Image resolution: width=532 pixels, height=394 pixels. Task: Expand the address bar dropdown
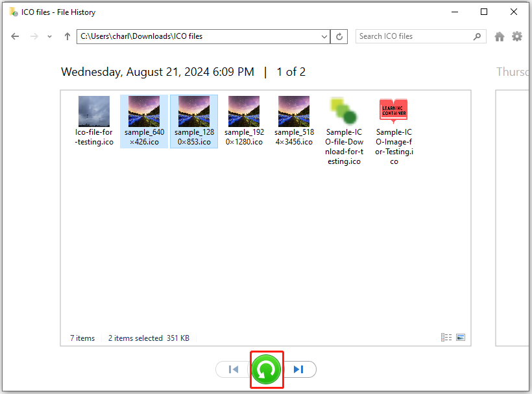pos(325,37)
